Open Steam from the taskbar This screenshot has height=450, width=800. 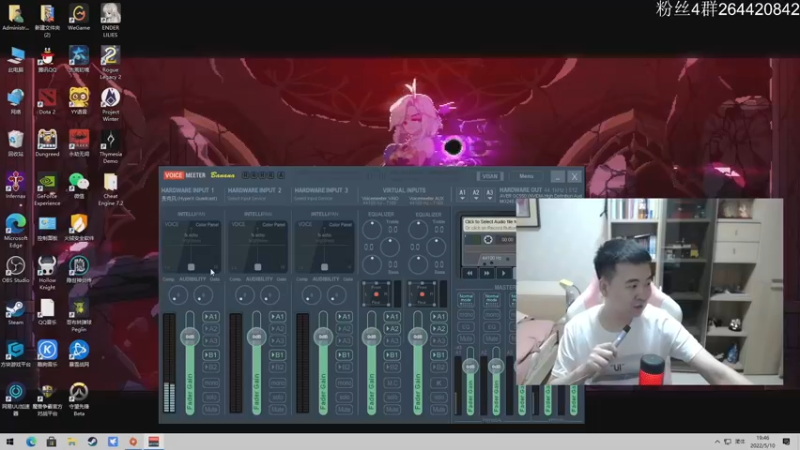point(92,442)
